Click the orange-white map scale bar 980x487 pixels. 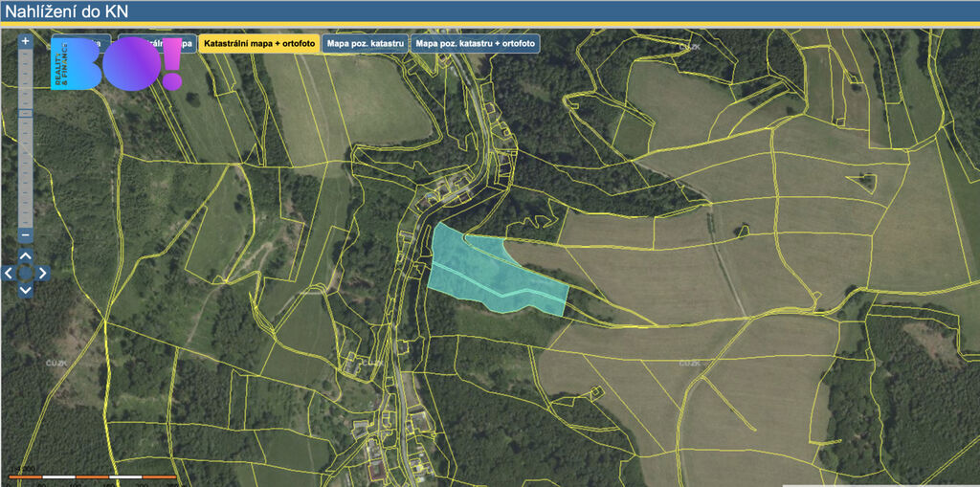pos(93,476)
